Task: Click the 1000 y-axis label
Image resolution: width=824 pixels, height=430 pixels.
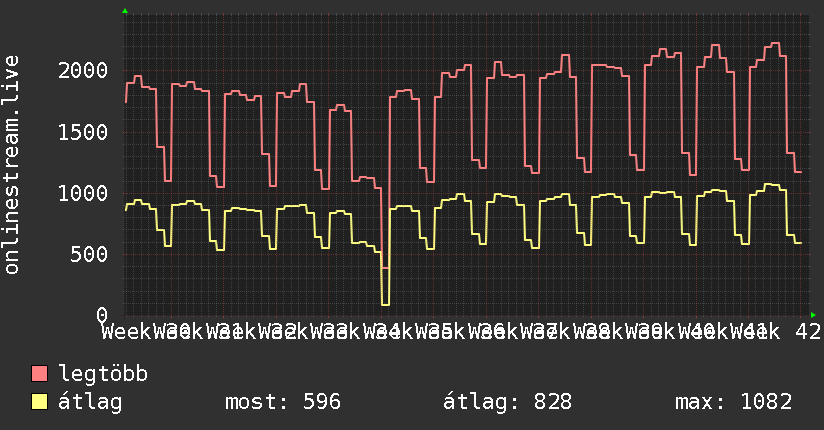Action: (x=83, y=193)
